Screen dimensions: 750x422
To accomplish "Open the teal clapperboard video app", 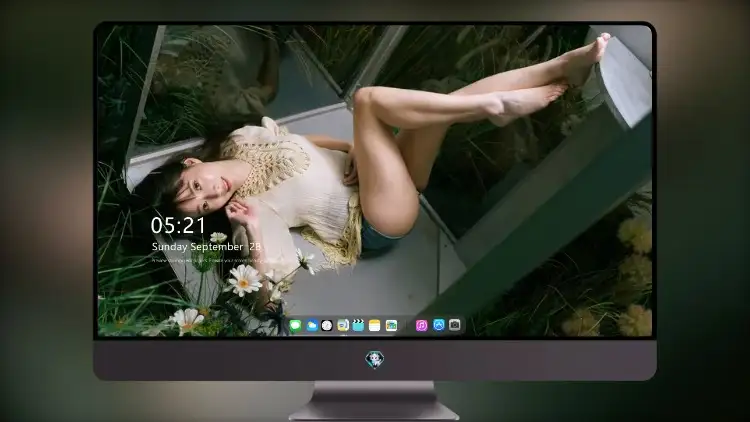I will pos(358,326).
